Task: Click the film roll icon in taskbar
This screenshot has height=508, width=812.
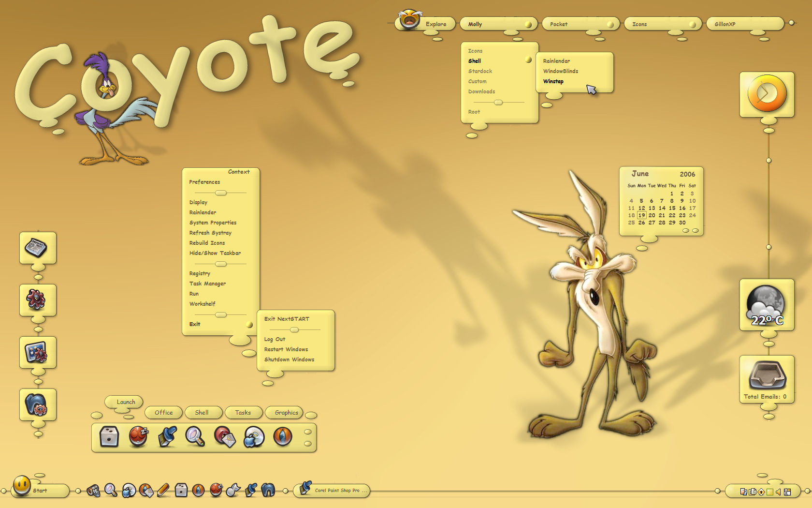Action: [93, 491]
